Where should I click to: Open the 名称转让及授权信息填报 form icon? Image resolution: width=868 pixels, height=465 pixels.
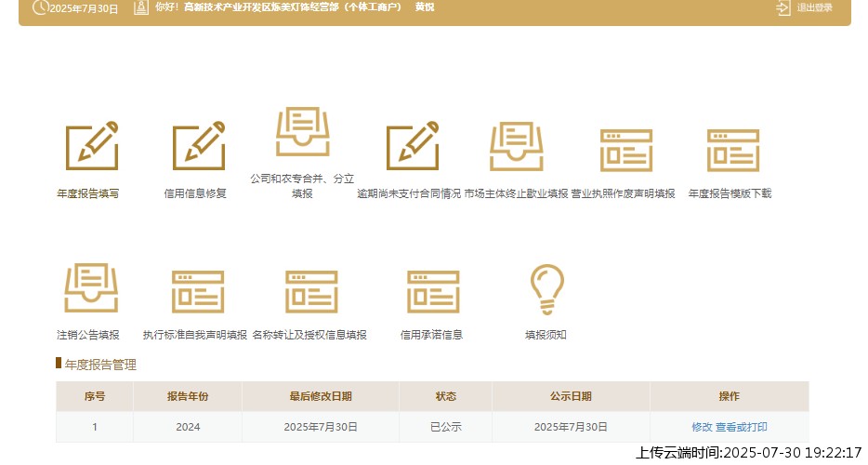pos(311,291)
